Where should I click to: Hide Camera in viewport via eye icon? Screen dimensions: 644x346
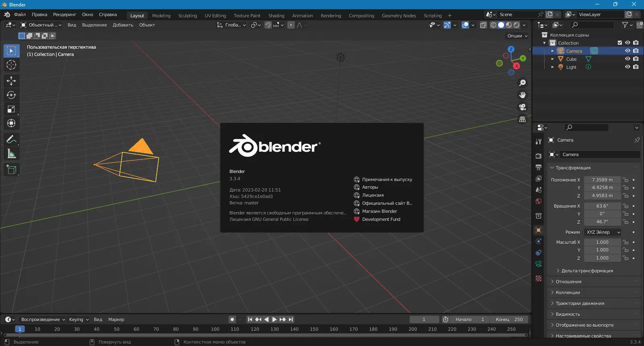[x=627, y=51]
